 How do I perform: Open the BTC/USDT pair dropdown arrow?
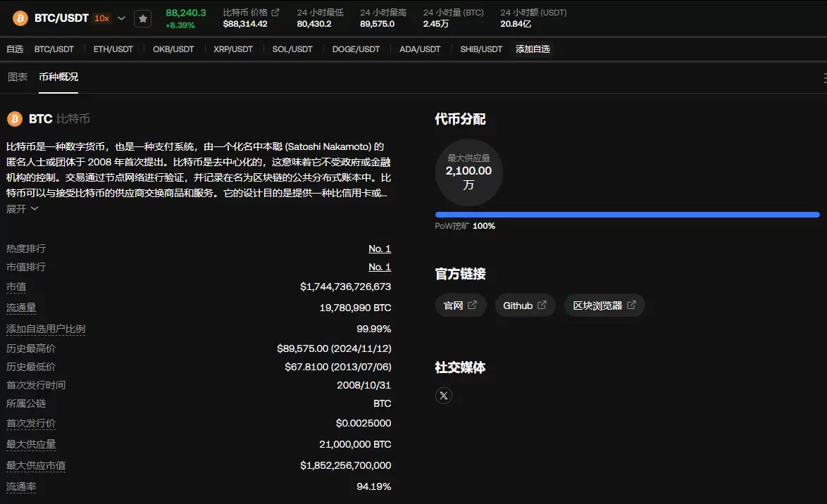[120, 18]
